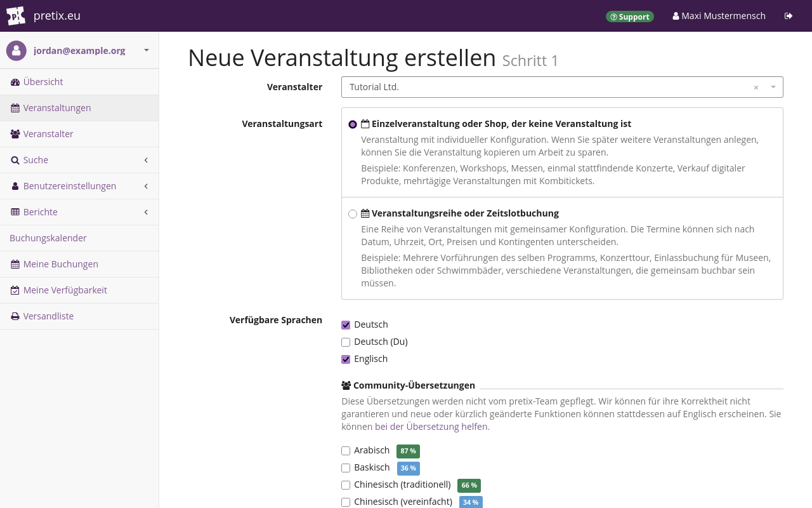Viewport: 812px width, 508px height.
Task: Click the Suche magnifier icon
Action: [x=15, y=160]
